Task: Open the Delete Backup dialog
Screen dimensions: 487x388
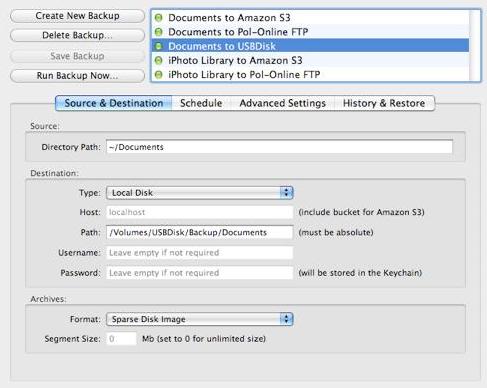Action: pyautogui.click(x=77, y=35)
